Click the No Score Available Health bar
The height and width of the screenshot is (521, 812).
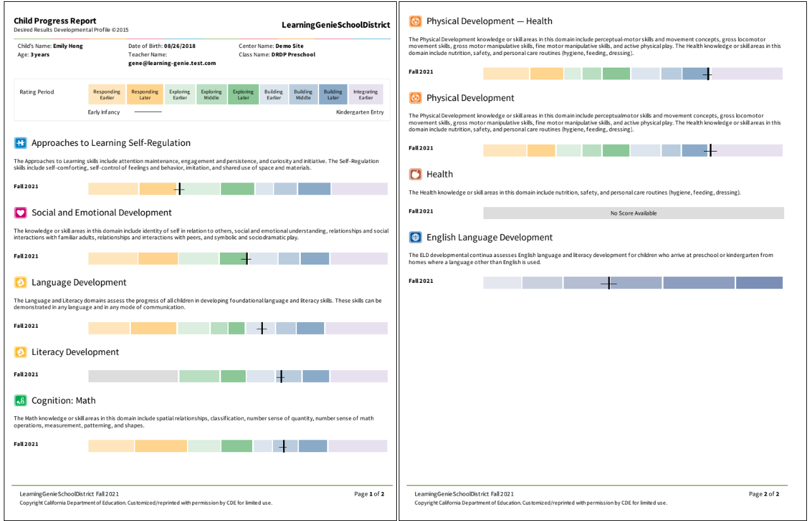pyautogui.click(x=633, y=213)
